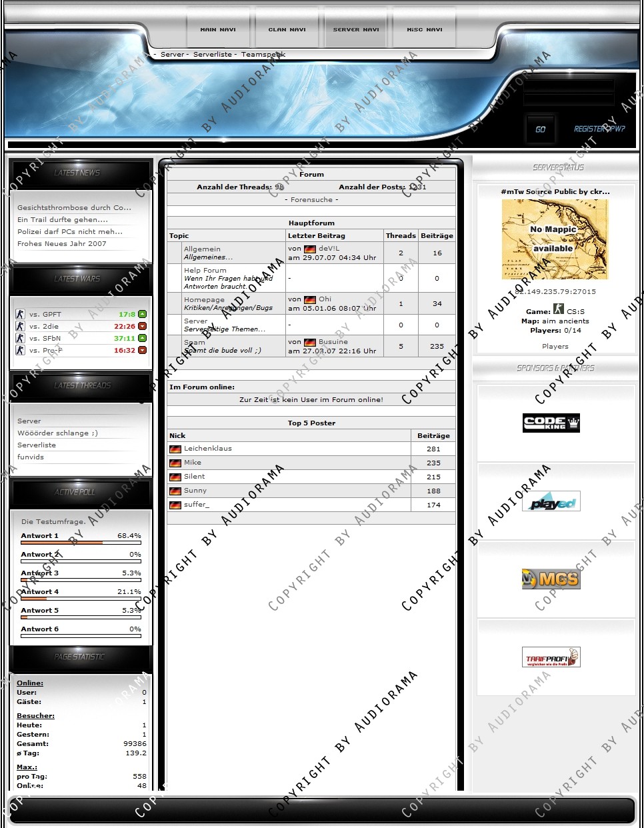
Task: Choose Serverliste in the sub-navigation bar
Action: click(x=213, y=55)
